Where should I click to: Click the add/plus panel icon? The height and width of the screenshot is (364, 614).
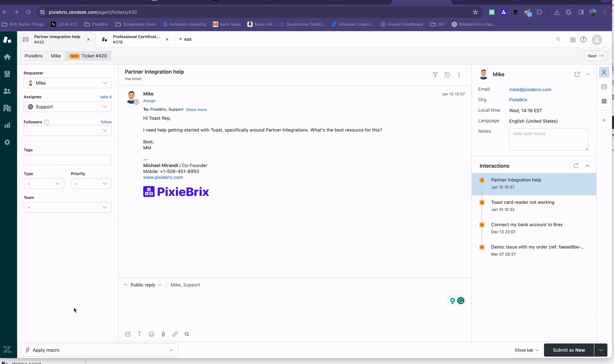click(x=604, y=120)
